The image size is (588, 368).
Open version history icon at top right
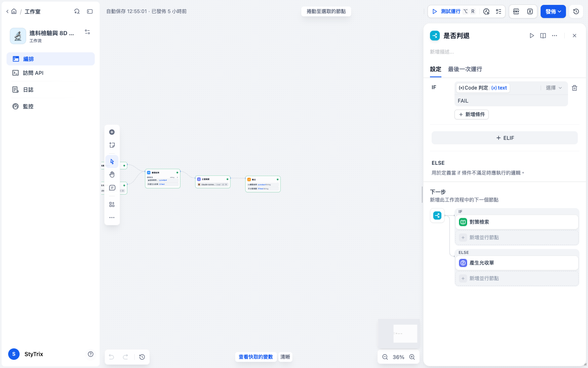click(x=576, y=11)
